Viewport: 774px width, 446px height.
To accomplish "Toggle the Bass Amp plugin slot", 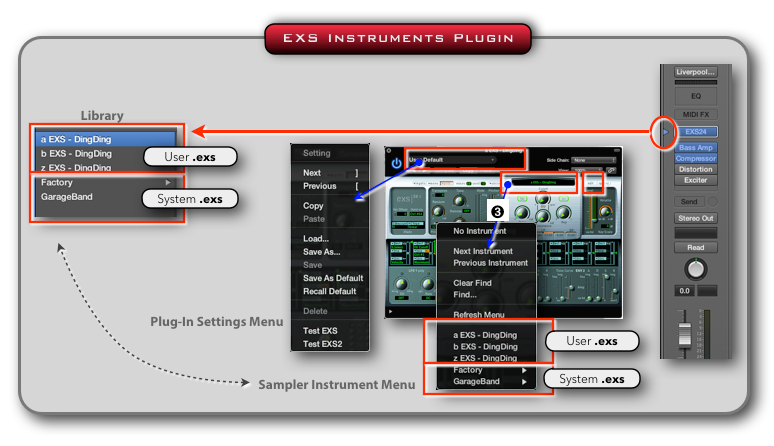I will tap(695, 147).
